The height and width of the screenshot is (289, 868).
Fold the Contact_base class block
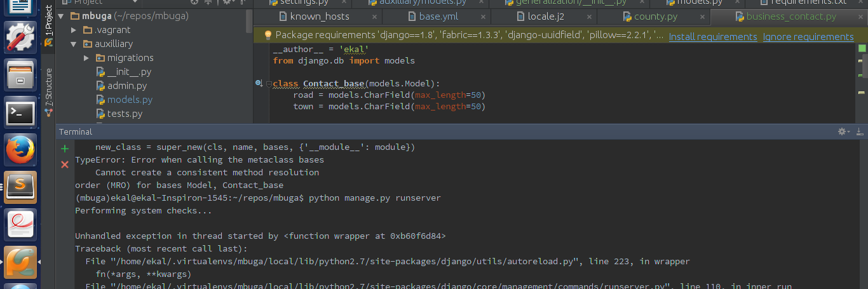[x=269, y=84]
